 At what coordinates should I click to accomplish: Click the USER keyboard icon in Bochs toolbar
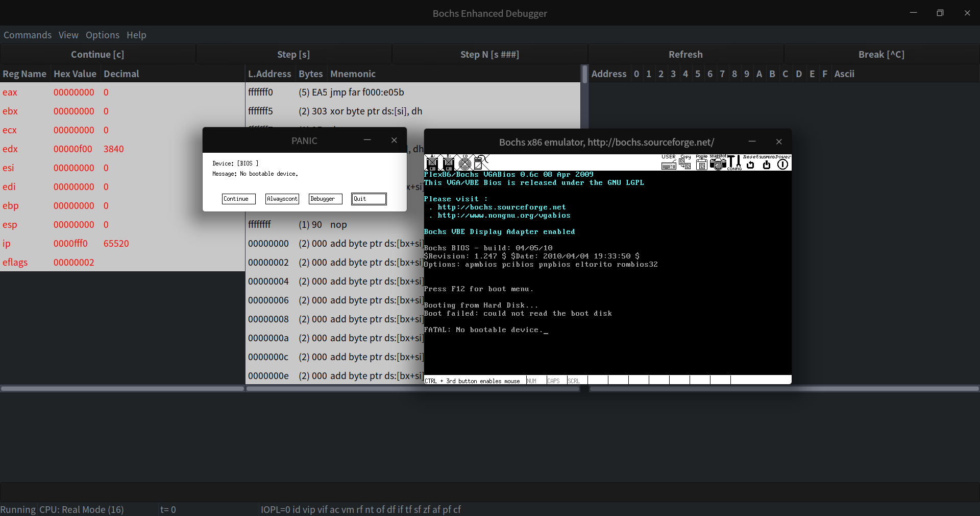click(x=669, y=163)
